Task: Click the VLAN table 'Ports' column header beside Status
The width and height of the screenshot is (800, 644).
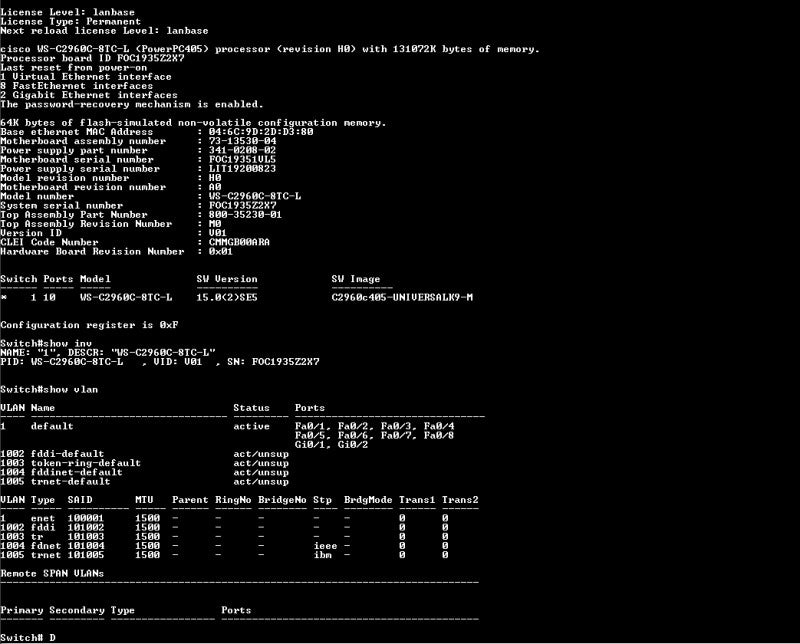Action: 310,407
